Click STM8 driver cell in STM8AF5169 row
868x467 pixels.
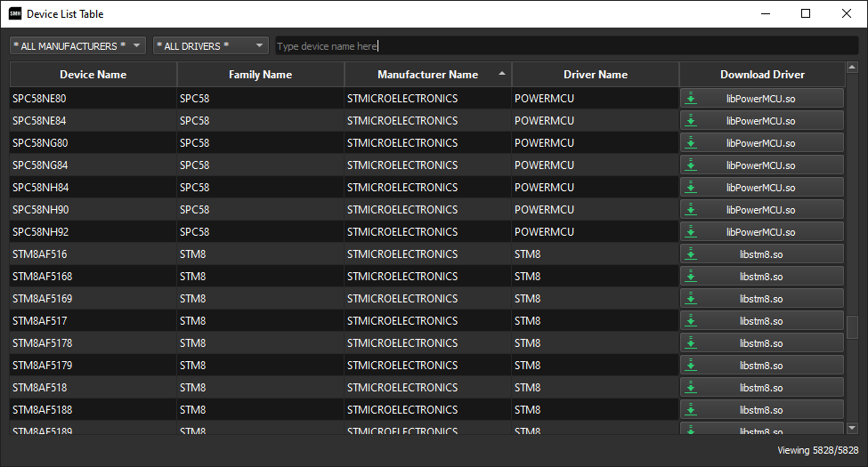pyautogui.click(x=596, y=298)
